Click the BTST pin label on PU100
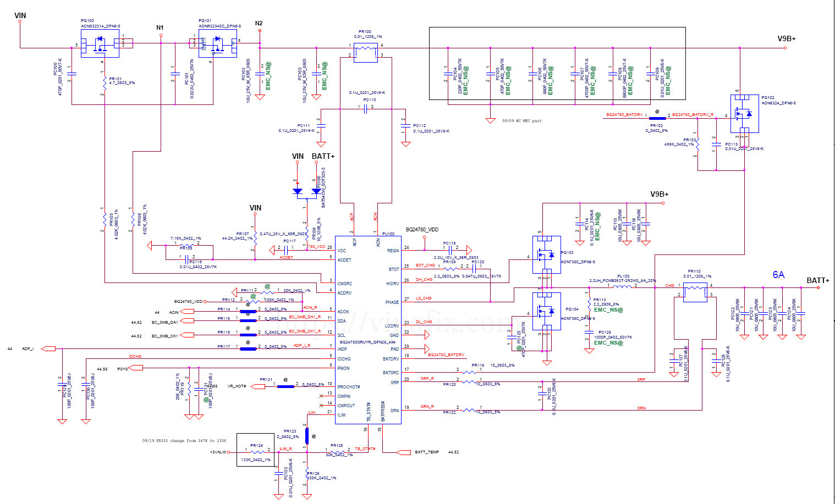The height and width of the screenshot is (504, 835). [x=394, y=269]
